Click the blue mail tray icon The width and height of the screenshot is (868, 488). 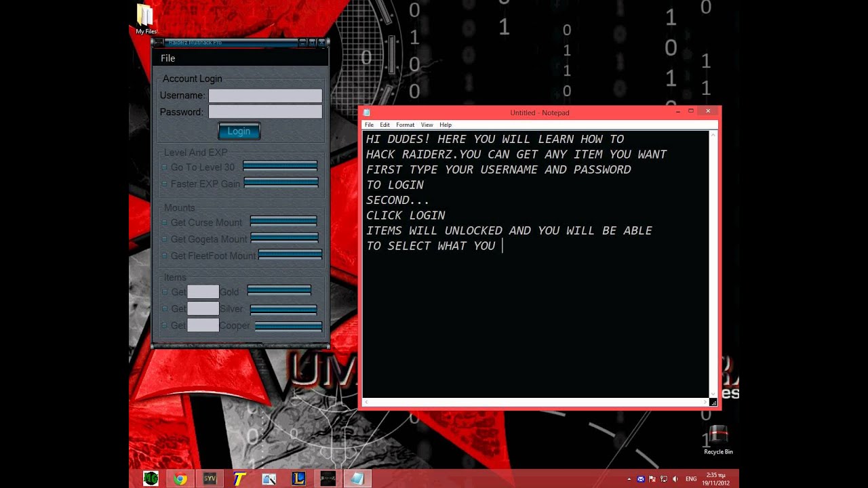click(640, 479)
